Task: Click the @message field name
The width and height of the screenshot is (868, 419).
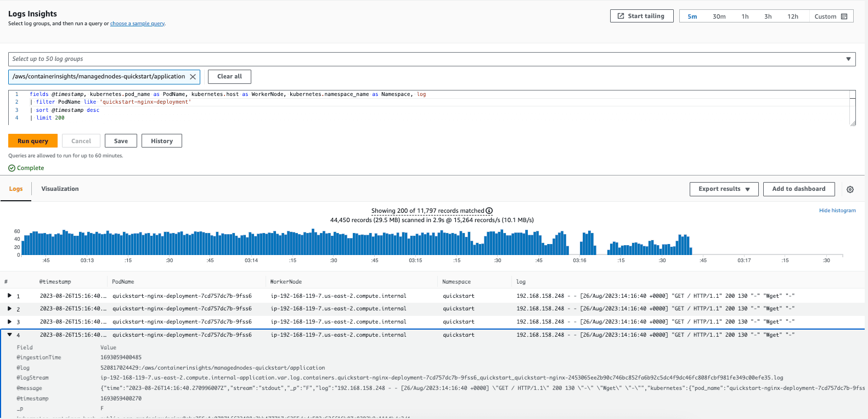Action: tap(29, 388)
